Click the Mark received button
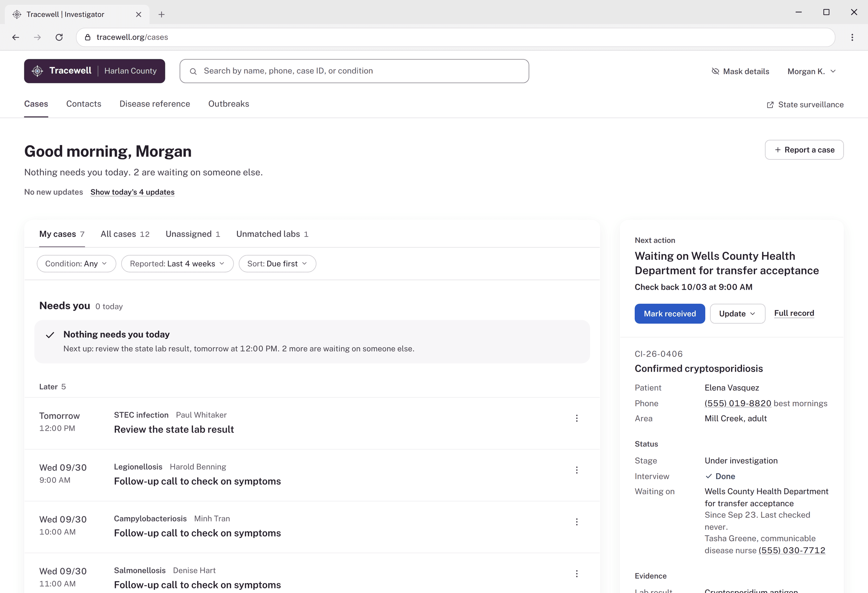 point(670,314)
